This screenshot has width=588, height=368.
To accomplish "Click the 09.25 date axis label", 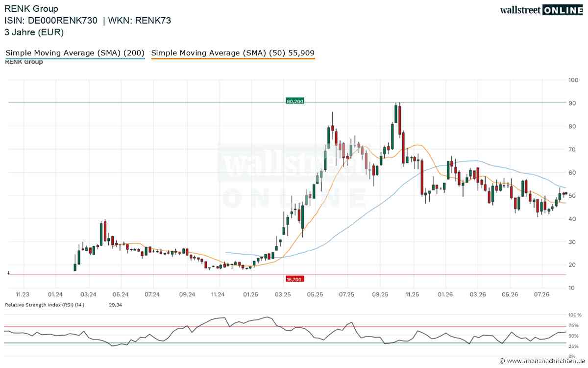I will 380,294.
